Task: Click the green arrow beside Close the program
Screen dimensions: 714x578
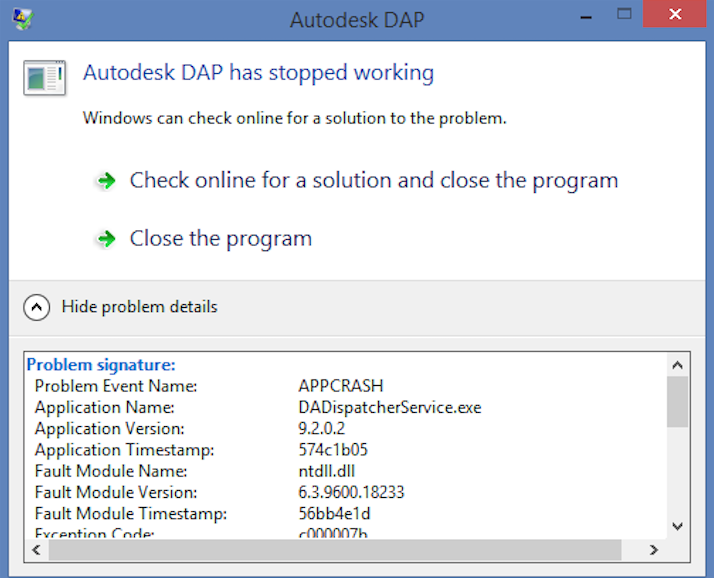Action: point(105,239)
